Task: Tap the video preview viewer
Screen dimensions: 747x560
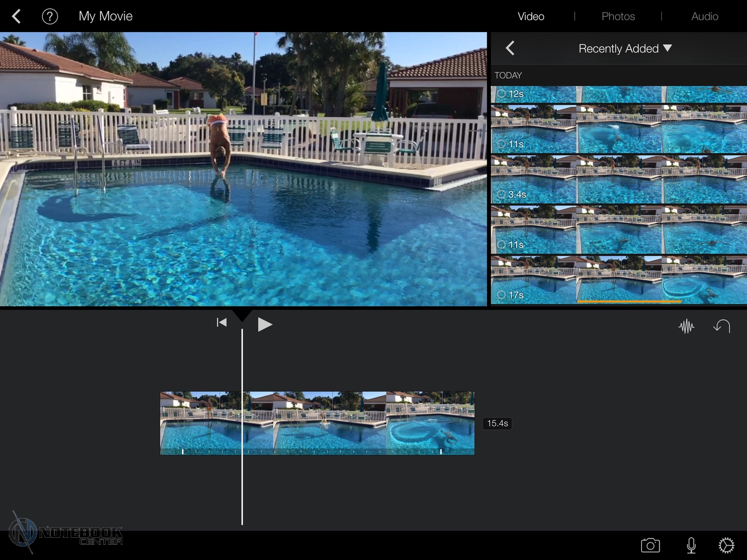Action: point(243,169)
